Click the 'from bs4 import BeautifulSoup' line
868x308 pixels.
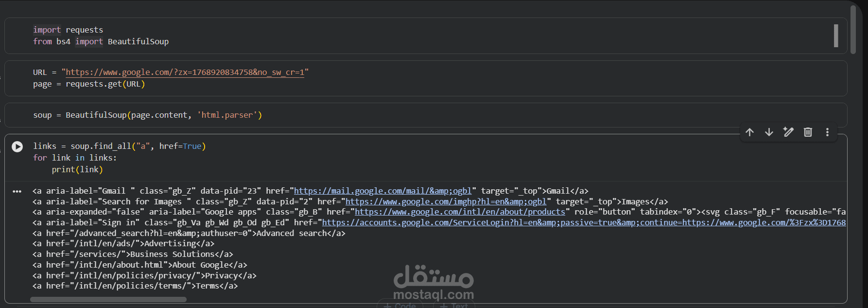coord(101,42)
